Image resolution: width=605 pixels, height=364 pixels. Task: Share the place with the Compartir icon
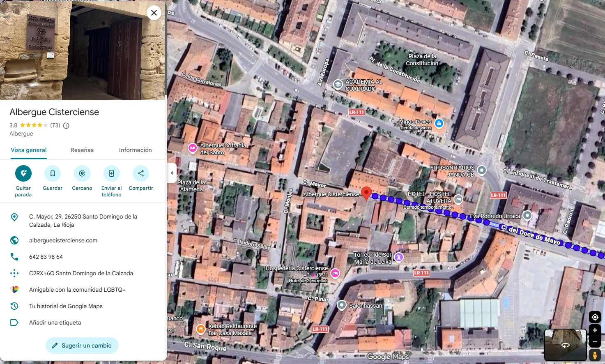(141, 173)
